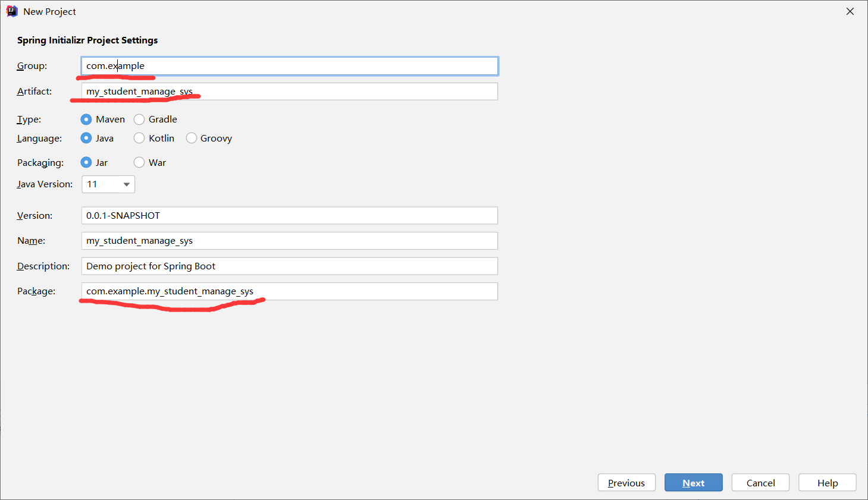Cancel the new project wizard
Screen dimensions: 868x500
click(x=760, y=483)
